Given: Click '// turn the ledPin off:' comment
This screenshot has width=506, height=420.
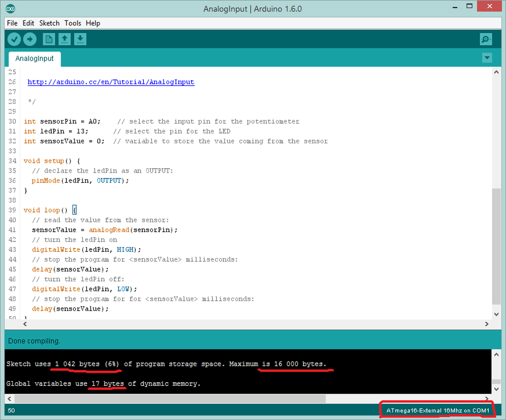Looking at the screenshot, I should pos(78,279).
